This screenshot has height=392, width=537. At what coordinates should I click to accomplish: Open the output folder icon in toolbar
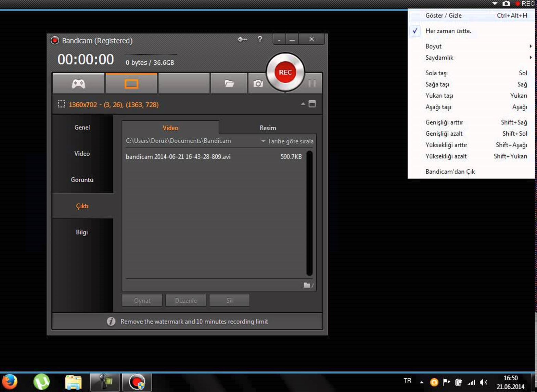(x=229, y=84)
